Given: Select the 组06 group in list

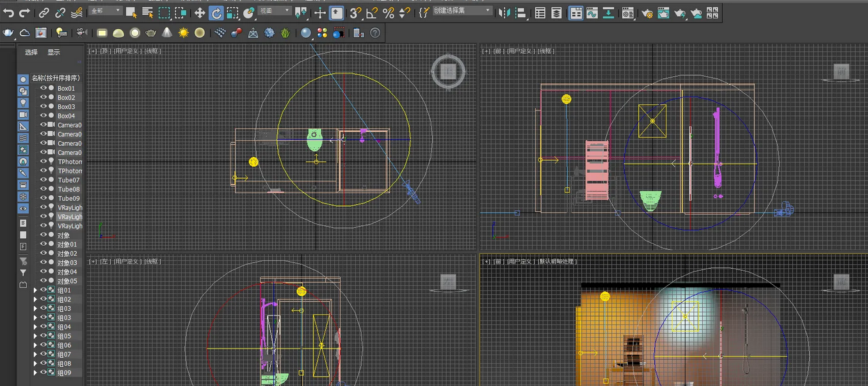Looking at the screenshot, I should (64, 345).
